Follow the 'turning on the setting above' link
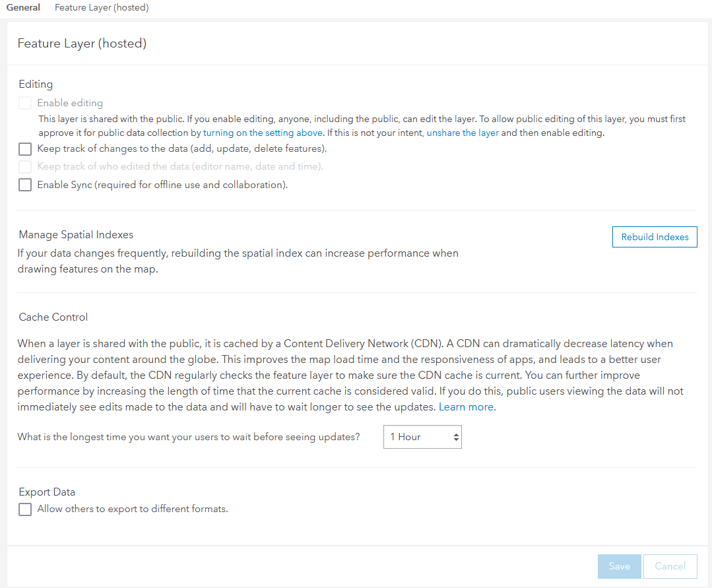The image size is (712, 588). [x=263, y=133]
